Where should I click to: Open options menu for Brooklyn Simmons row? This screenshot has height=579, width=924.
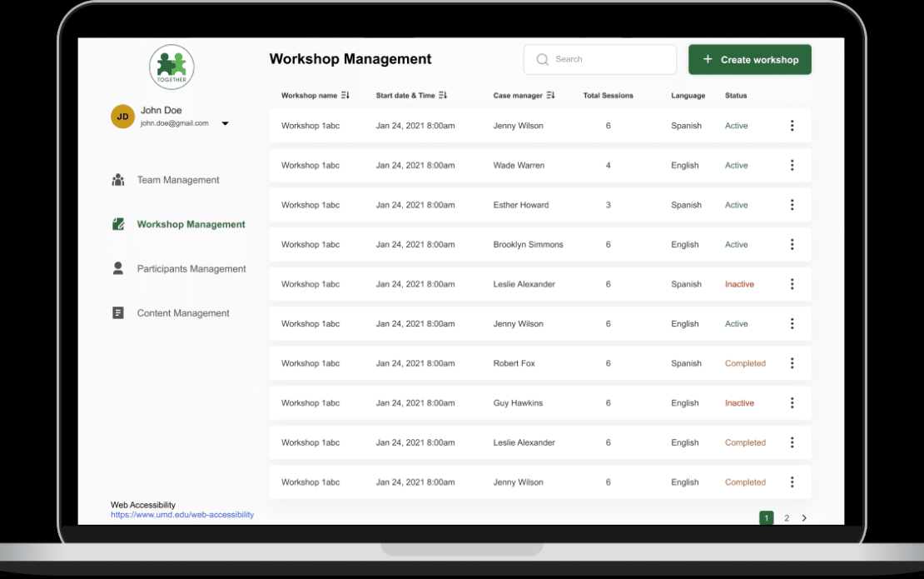792,244
